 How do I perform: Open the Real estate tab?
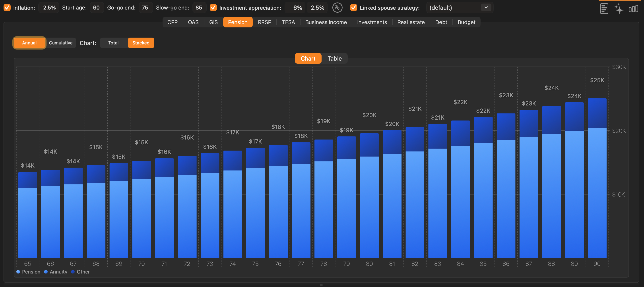tap(411, 22)
